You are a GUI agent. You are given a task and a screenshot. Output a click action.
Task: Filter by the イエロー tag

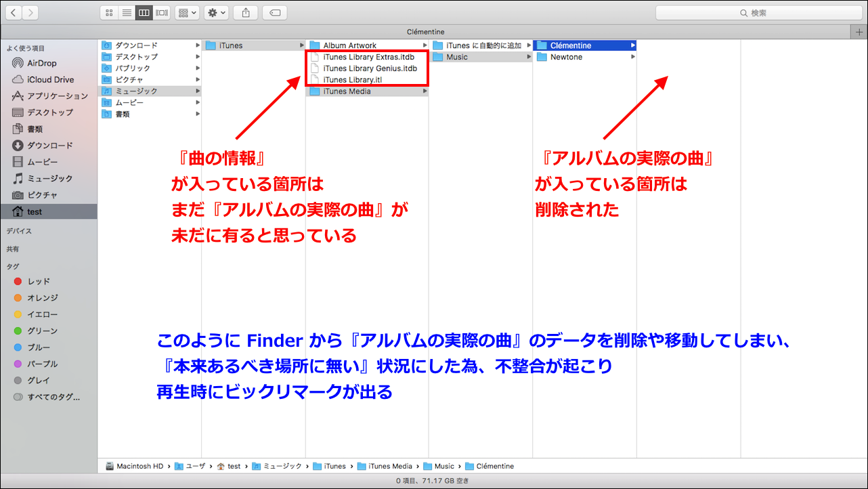[49, 314]
